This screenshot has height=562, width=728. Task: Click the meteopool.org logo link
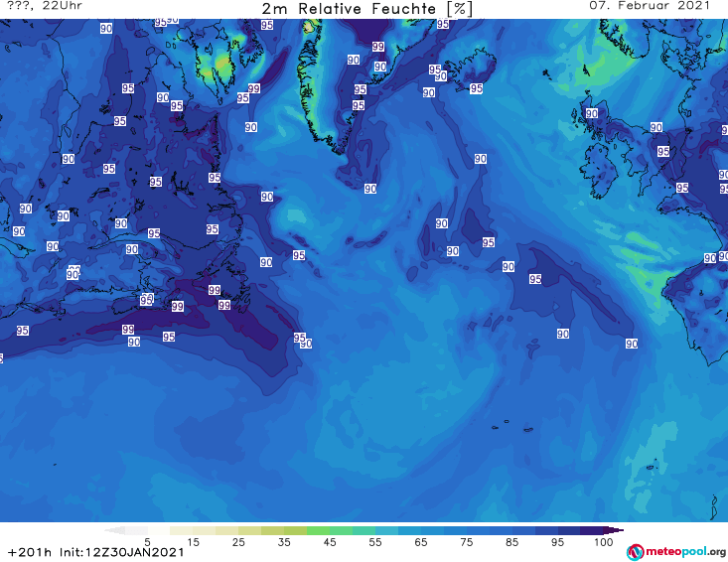[676, 552]
